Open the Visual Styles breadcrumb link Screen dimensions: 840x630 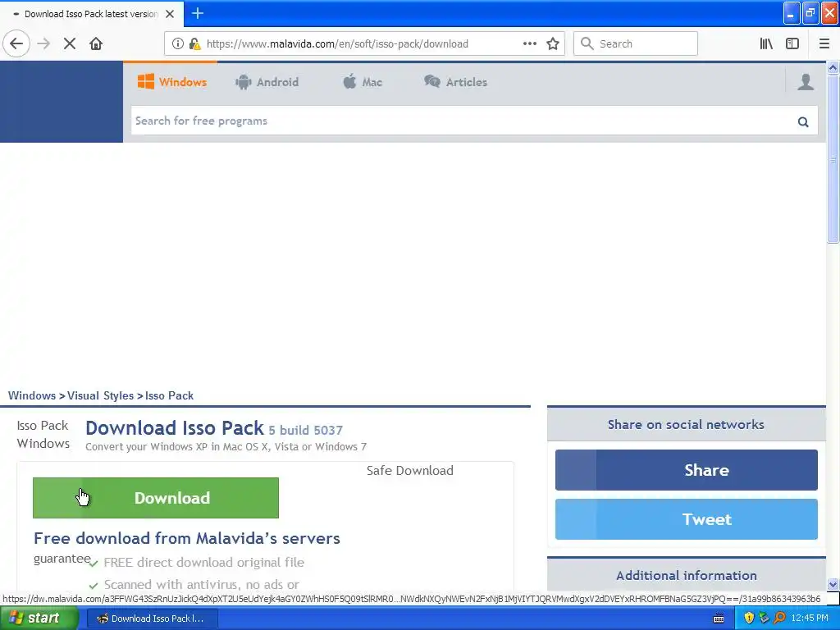(101, 396)
